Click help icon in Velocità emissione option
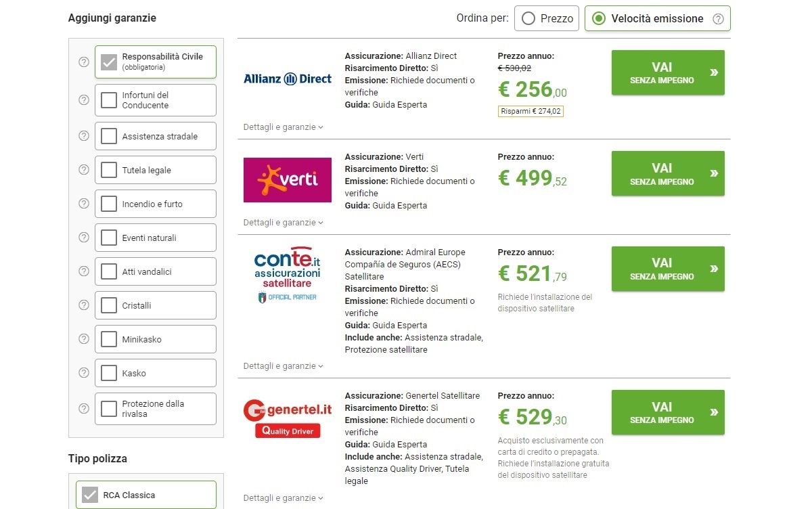 (x=718, y=19)
